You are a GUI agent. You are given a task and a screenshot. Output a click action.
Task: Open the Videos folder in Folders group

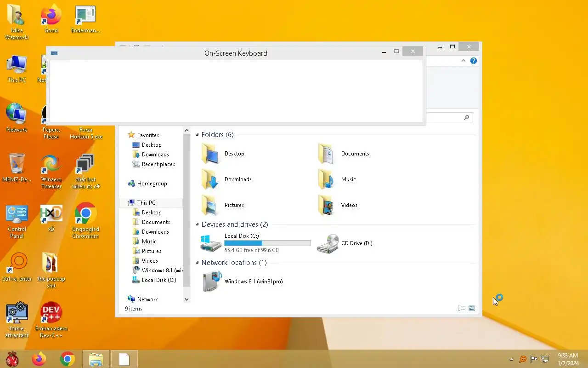[338, 205]
